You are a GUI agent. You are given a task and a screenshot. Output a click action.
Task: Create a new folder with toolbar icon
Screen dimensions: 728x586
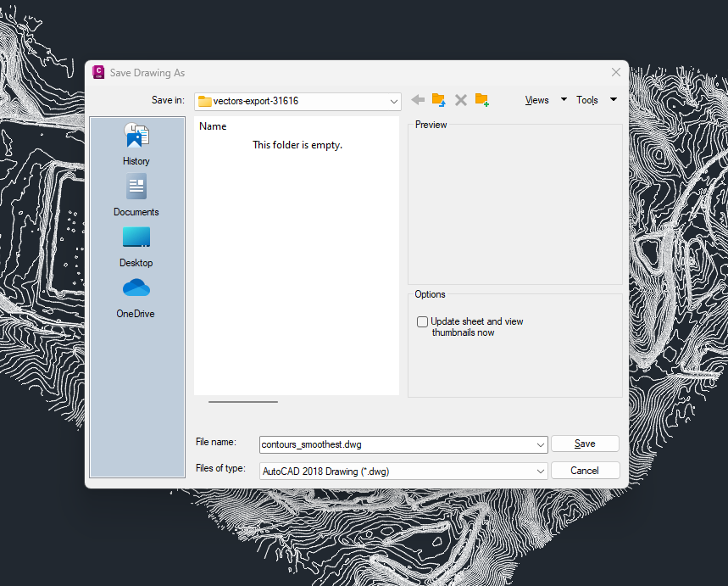tap(482, 100)
